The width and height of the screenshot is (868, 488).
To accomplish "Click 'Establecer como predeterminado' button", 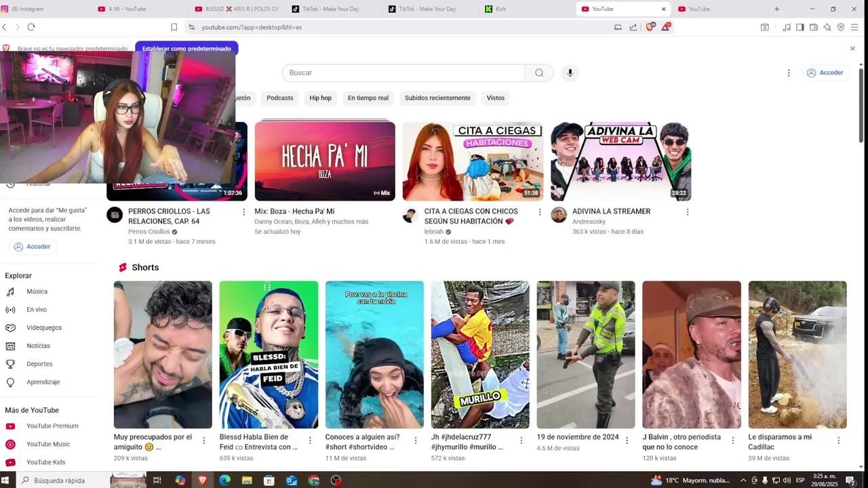I will 186,49.
